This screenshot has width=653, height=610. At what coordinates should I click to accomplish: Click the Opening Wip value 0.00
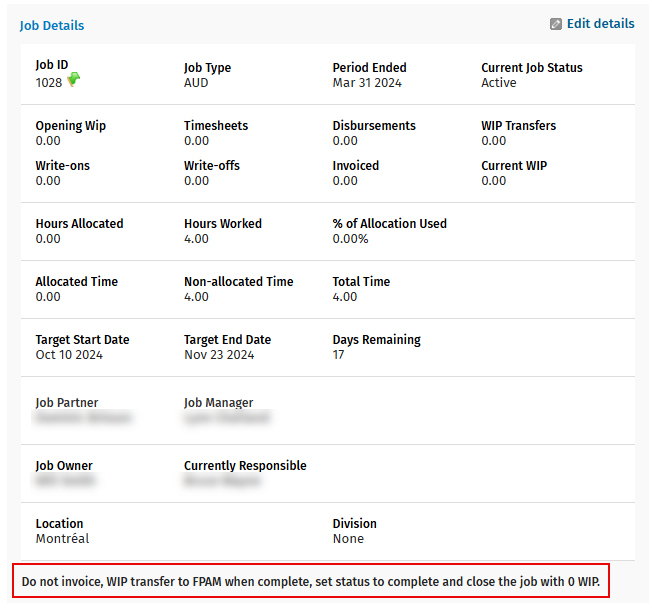pyautogui.click(x=48, y=141)
